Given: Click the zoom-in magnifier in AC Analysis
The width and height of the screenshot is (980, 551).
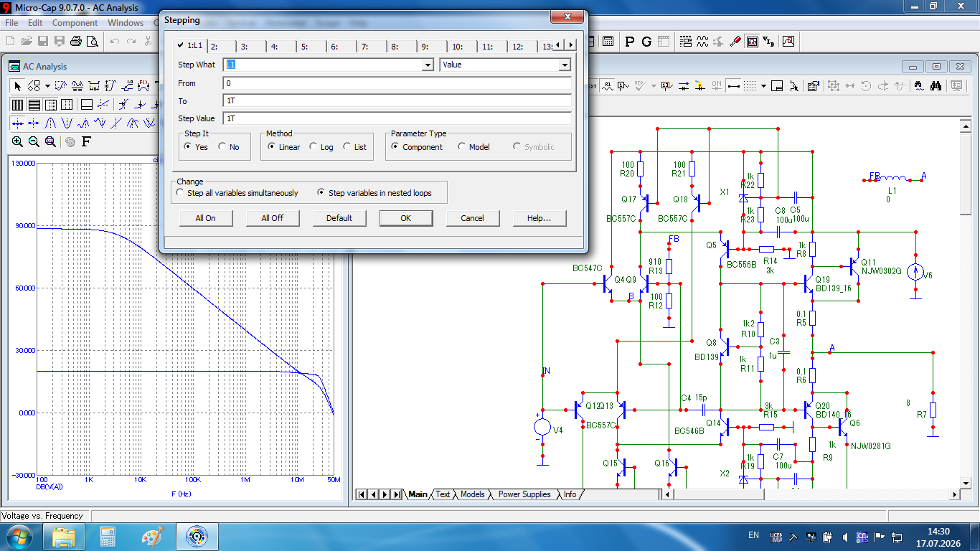Looking at the screenshot, I should click(17, 141).
